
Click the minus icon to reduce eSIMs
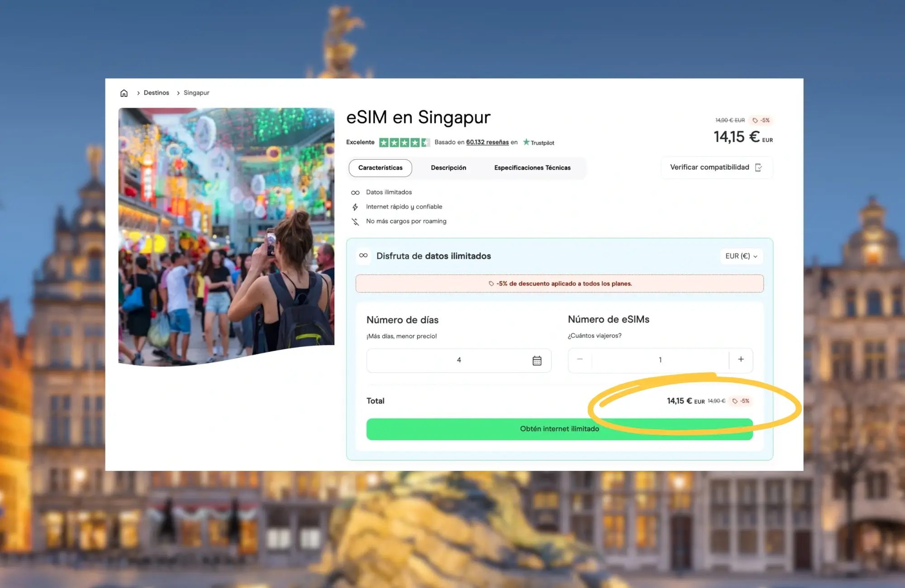point(580,360)
